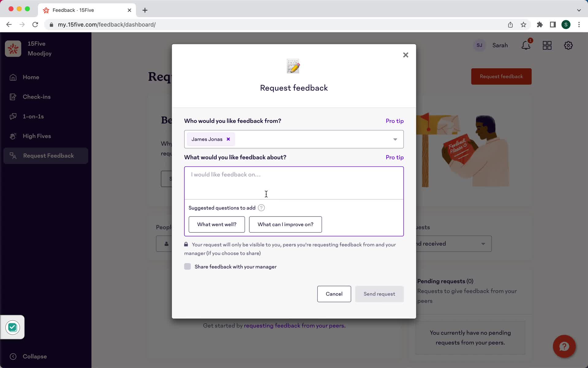Click the site lock icon
The image size is (588, 368).
[x=51, y=25]
